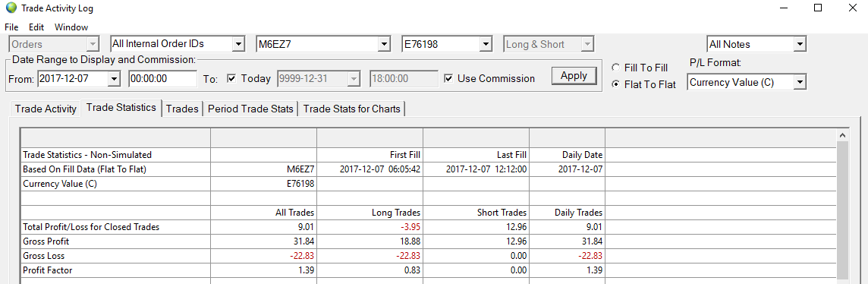Switch to the Trades tab

(182, 109)
